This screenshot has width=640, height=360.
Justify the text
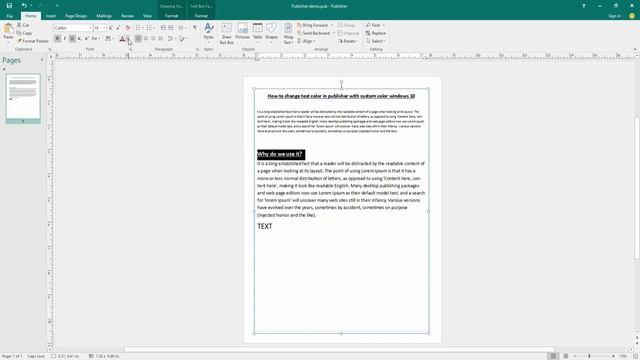[160, 38]
